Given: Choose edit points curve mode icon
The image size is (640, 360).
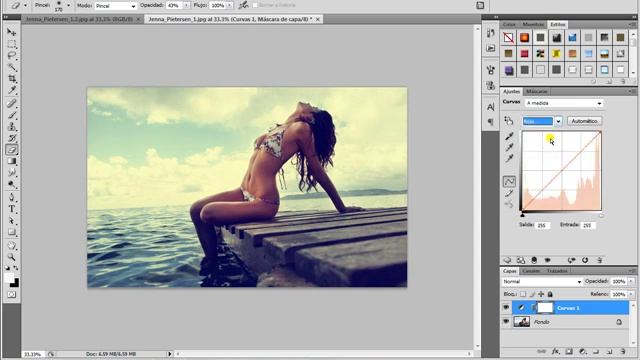Looking at the screenshot, I should point(509,181).
